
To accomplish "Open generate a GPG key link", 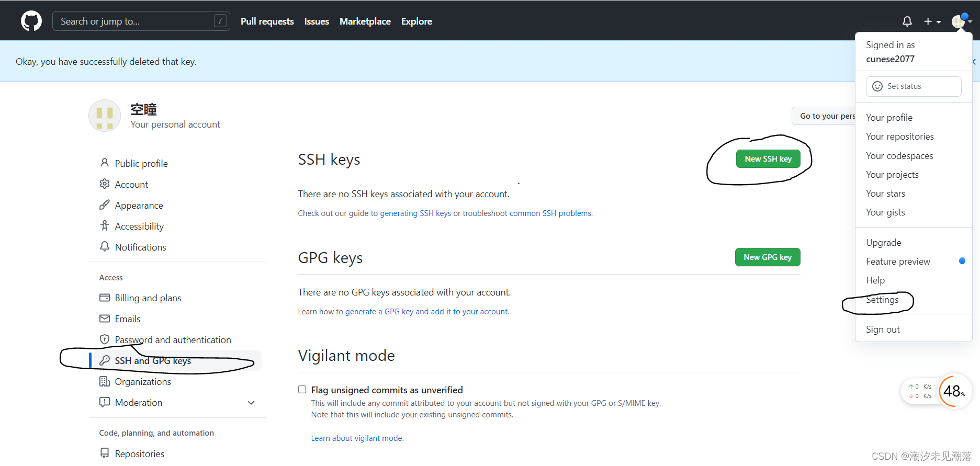I will pyautogui.click(x=426, y=312).
